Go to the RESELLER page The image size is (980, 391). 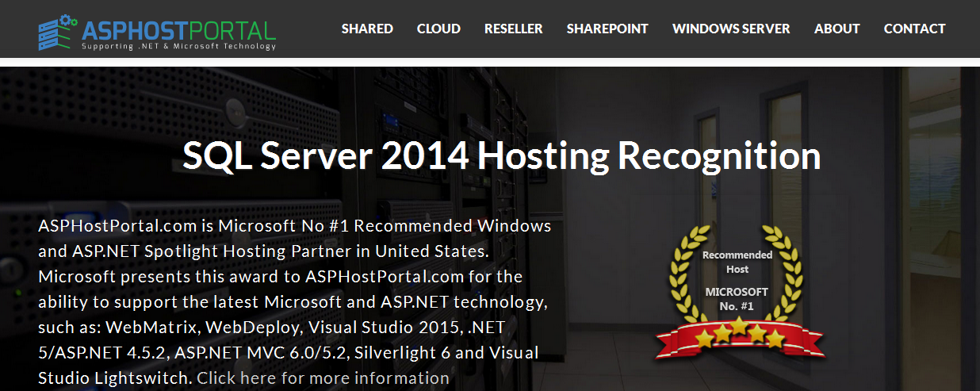(514, 29)
